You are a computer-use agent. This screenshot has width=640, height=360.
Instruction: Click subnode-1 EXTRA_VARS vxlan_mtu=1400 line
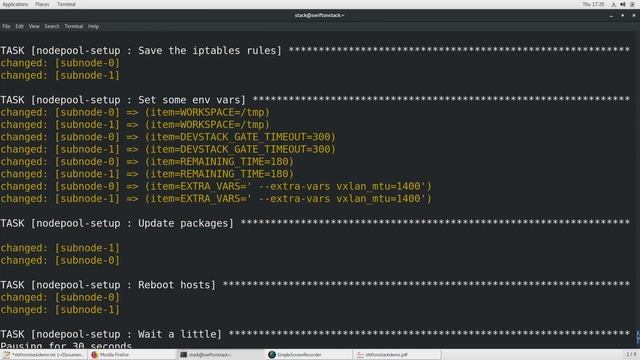coord(216,199)
